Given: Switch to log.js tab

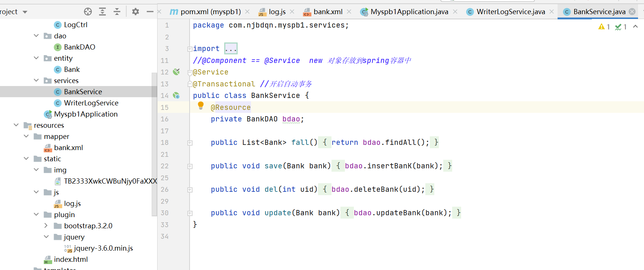Looking at the screenshot, I should click(x=272, y=12).
